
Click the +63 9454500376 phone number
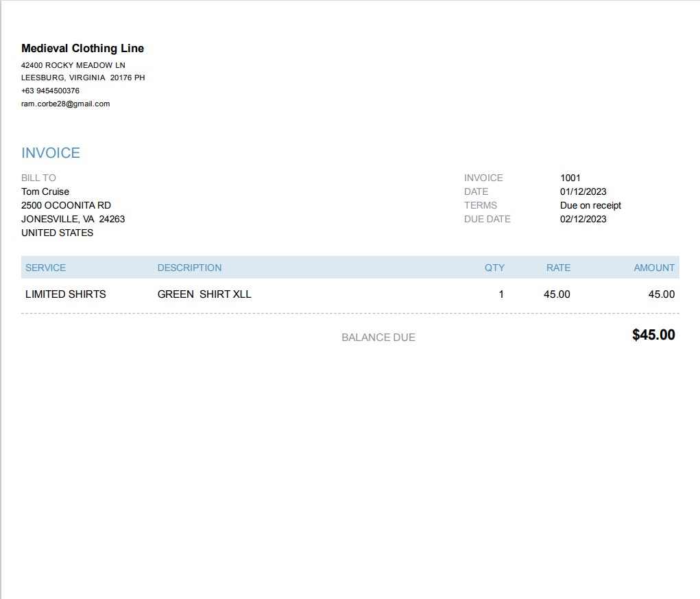(x=50, y=91)
